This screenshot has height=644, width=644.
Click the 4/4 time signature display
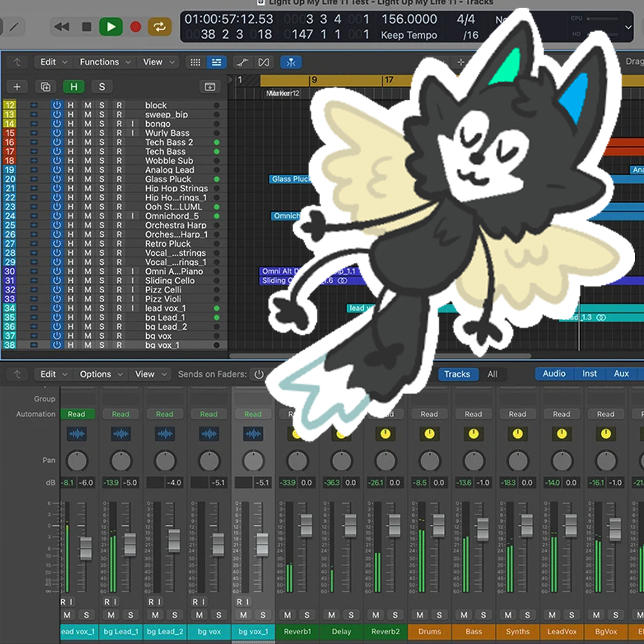(x=466, y=19)
